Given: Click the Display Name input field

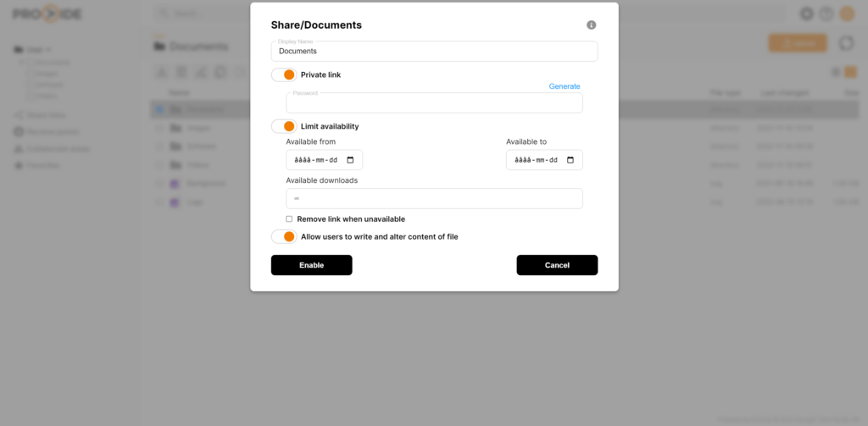Looking at the screenshot, I should click(x=434, y=52).
